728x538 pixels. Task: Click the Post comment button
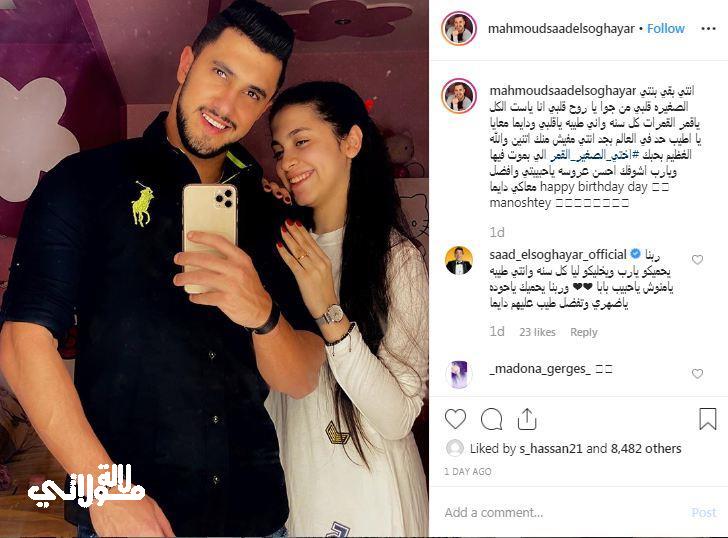(704, 512)
